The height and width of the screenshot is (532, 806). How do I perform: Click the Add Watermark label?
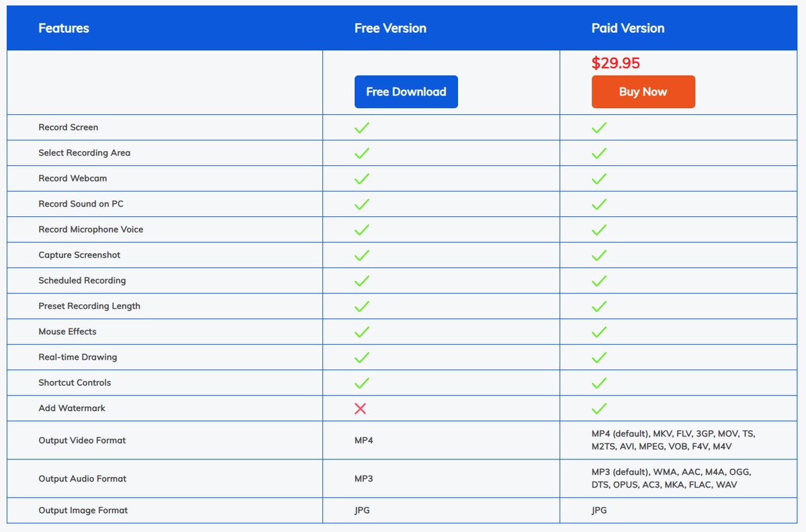tap(72, 408)
